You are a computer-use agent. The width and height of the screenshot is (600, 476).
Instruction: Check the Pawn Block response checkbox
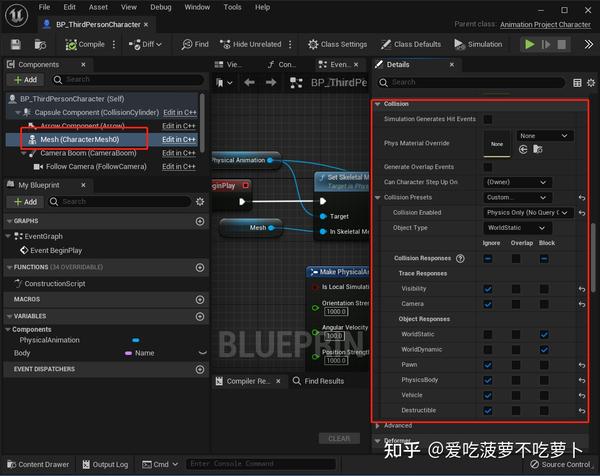(544, 365)
